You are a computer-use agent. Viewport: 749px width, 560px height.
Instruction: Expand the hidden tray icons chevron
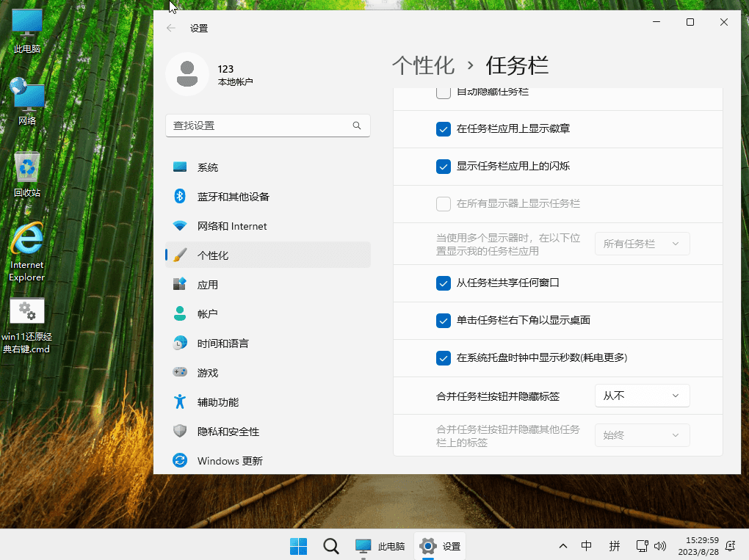[x=563, y=546]
